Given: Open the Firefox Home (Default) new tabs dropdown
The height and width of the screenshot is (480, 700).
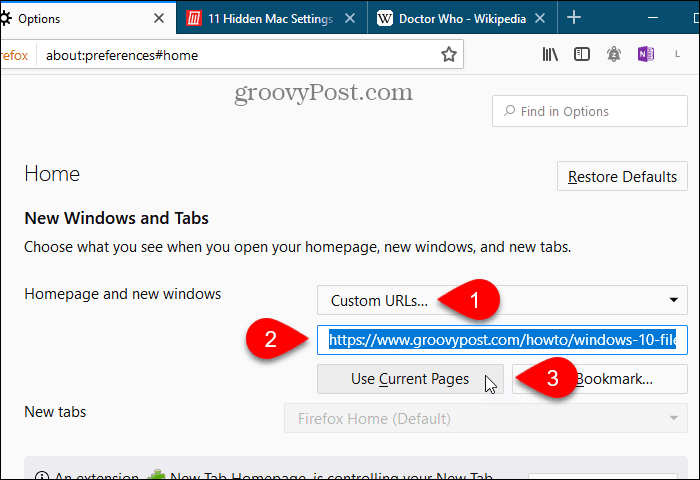Looking at the screenshot, I should coord(486,418).
